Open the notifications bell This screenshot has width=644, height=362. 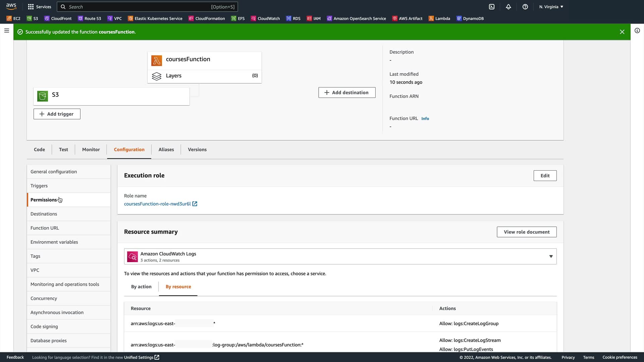coord(508,7)
